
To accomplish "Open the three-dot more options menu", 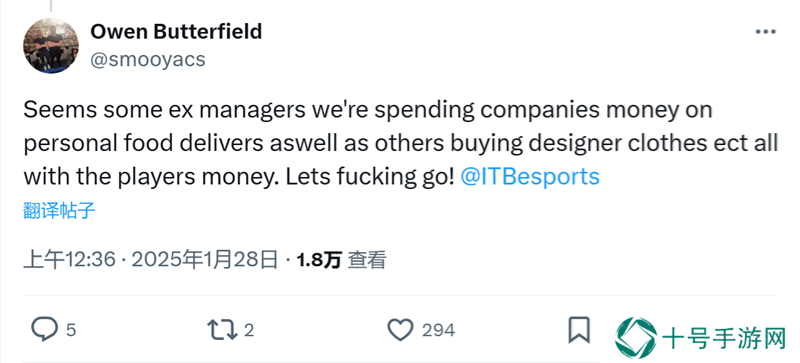I will tap(765, 32).
